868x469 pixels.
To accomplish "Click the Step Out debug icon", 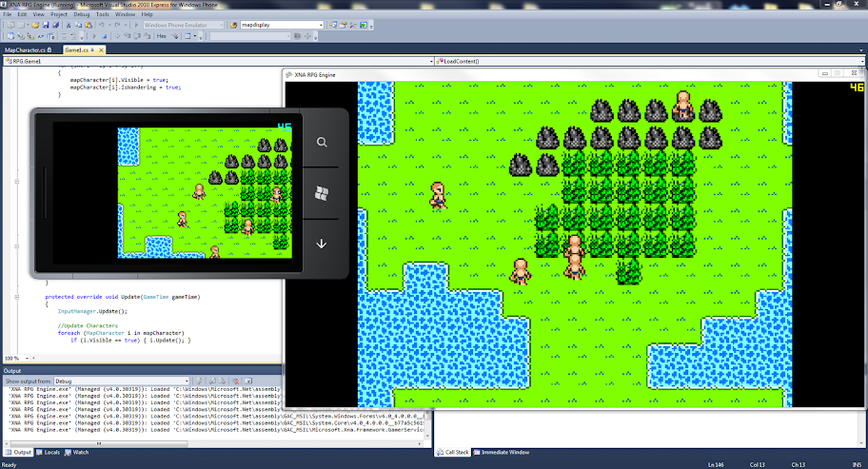I will pyautogui.click(x=148, y=36).
